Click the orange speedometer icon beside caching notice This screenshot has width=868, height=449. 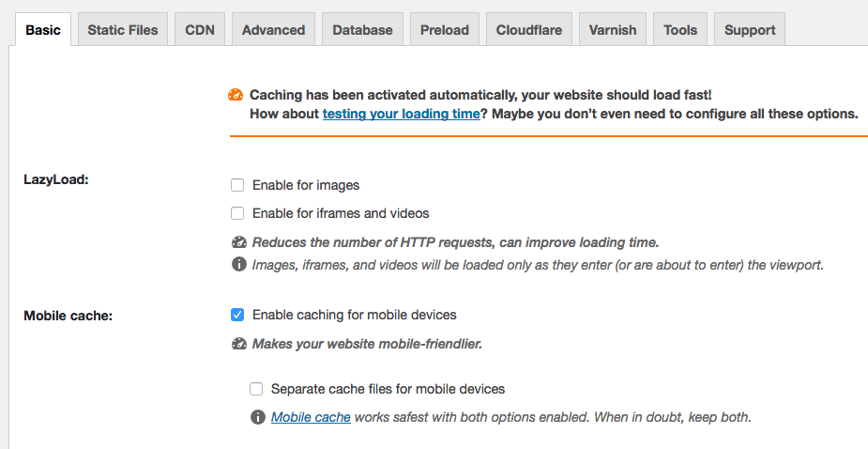point(236,95)
